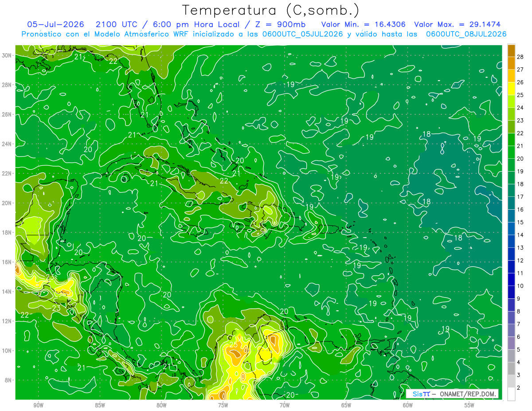This screenshot has height=411, width=532.
Task: Click 'Modelo Atmósferico WRF' in subtitle
Action: tap(142, 34)
